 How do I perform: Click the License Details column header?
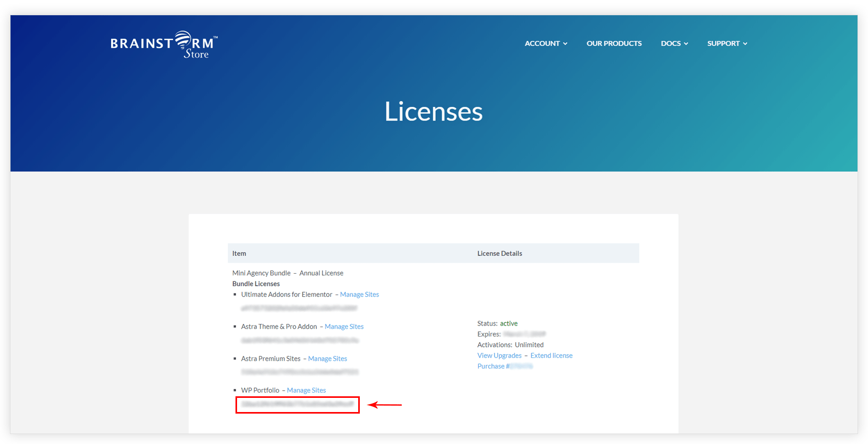(500, 253)
